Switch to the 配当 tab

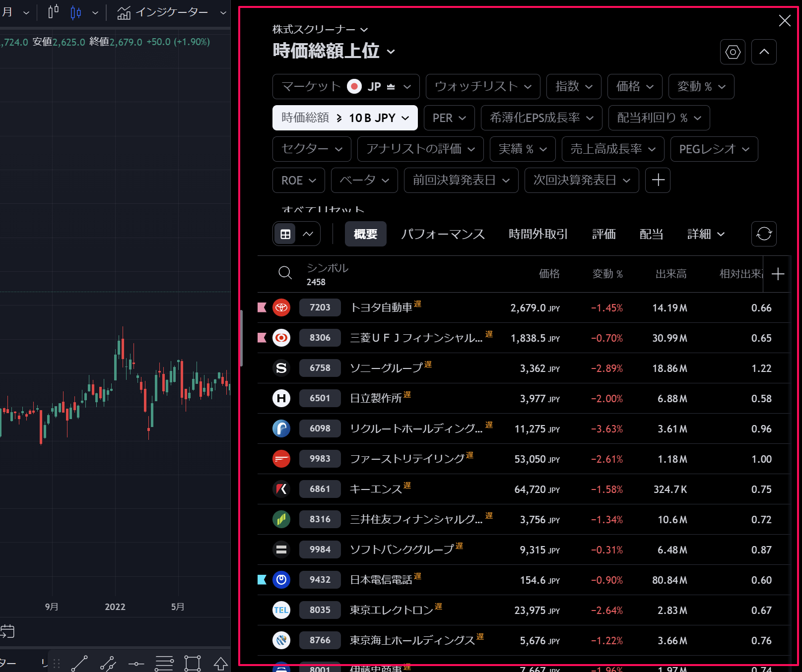[651, 234]
